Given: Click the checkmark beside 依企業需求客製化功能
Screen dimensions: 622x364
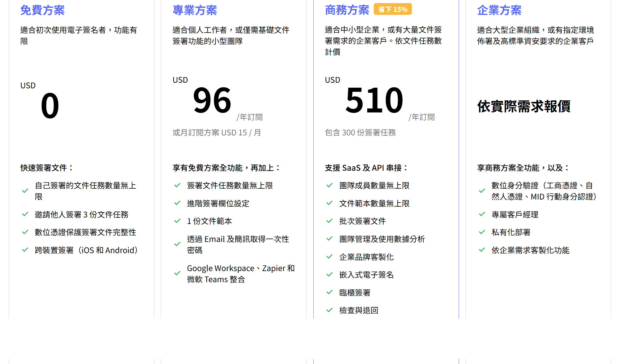Looking at the screenshot, I should (482, 250).
